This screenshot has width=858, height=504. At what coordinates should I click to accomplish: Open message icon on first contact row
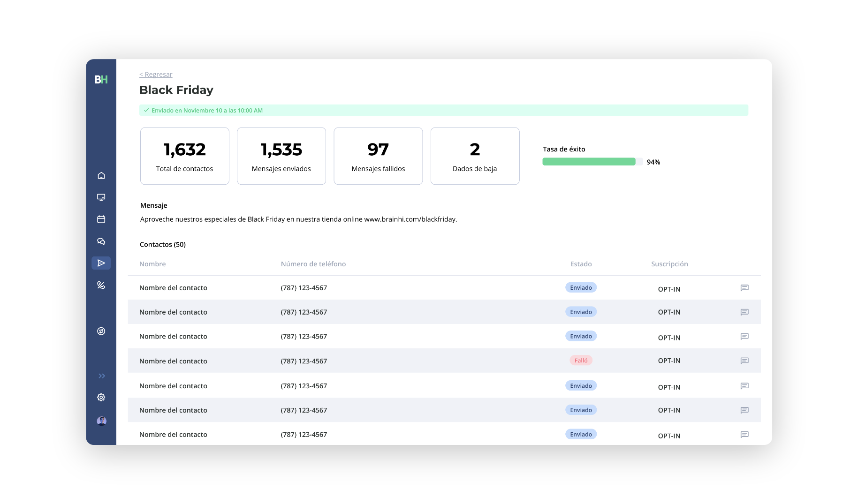[744, 288]
